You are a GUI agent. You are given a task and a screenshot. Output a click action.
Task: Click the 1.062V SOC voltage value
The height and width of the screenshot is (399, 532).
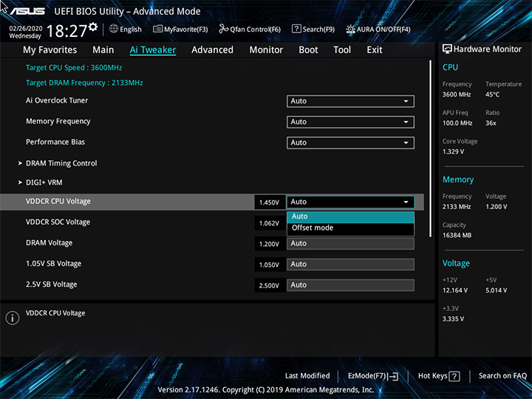point(270,223)
